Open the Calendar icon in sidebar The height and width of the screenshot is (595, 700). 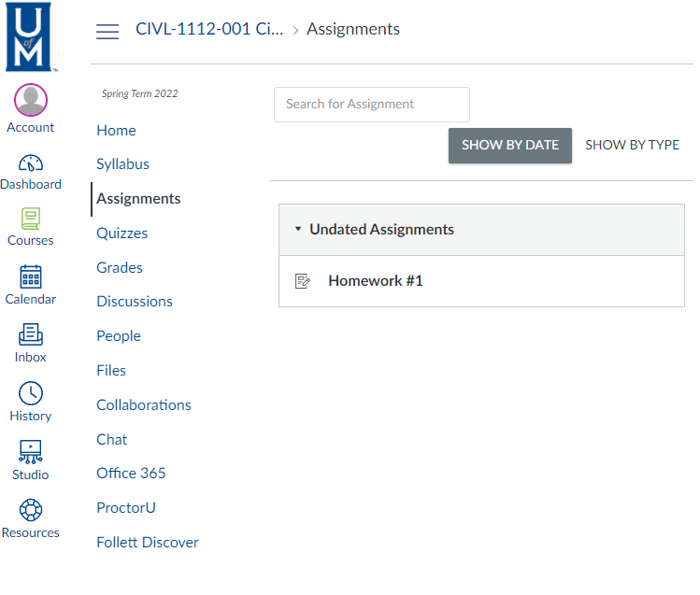[31, 277]
